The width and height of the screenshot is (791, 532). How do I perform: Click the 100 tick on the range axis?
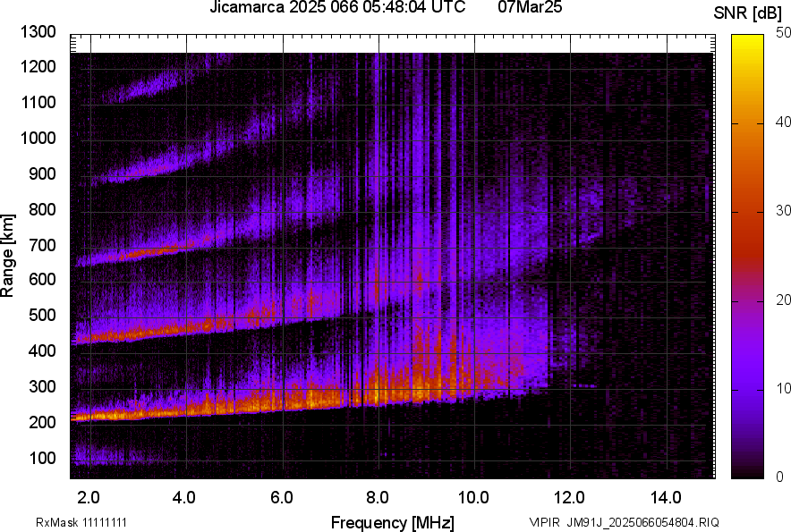42,459
